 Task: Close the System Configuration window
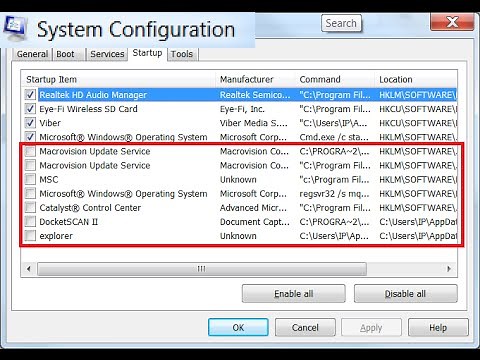(x=452, y=22)
